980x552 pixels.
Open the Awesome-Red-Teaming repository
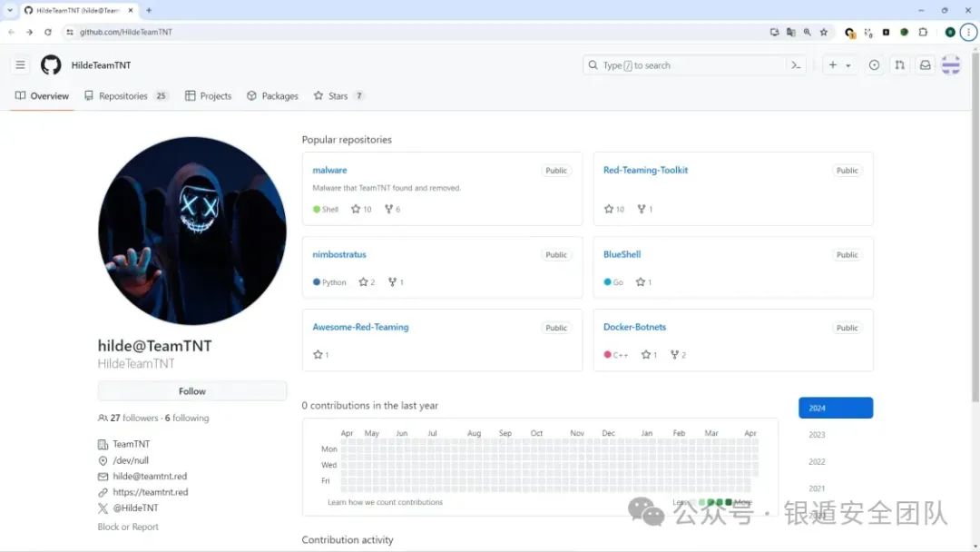click(x=360, y=327)
